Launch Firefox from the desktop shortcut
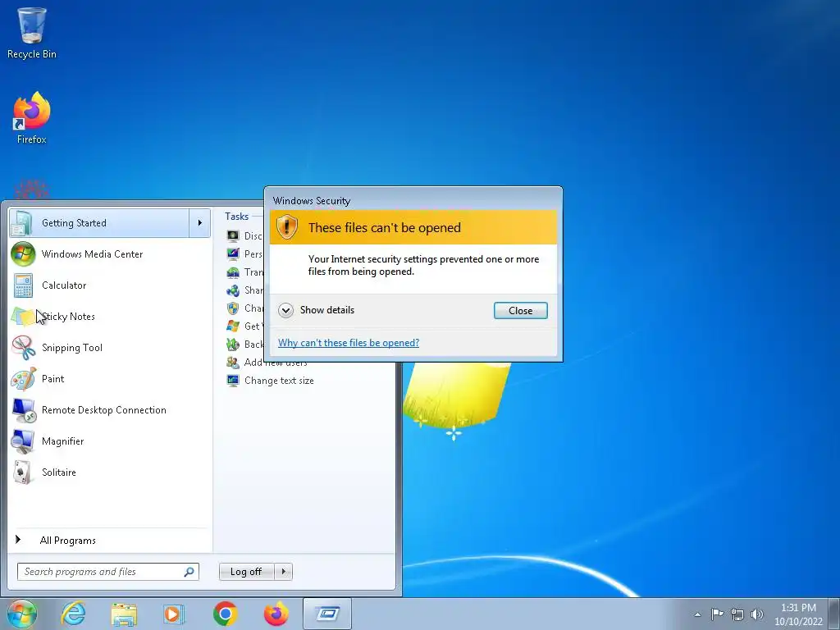 (32, 118)
